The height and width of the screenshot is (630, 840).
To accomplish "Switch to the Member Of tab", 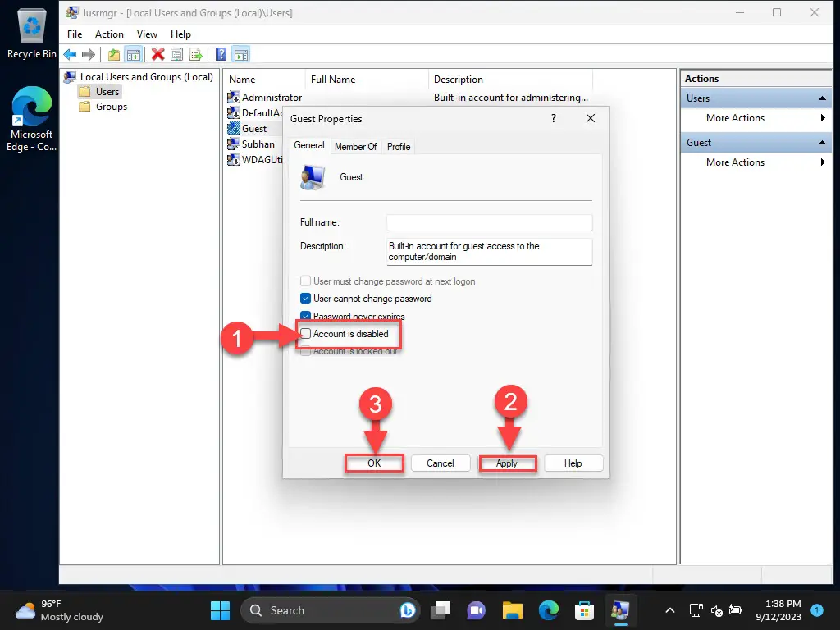I will (x=355, y=146).
